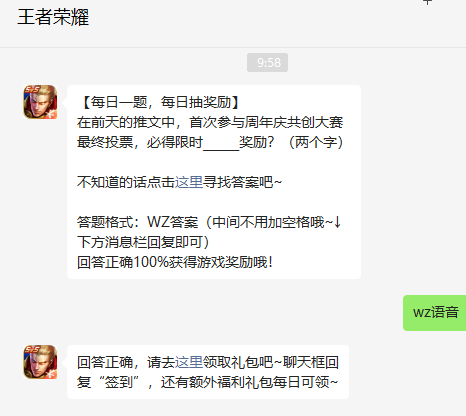Select the 在前天的推文中 question line

tap(210, 122)
